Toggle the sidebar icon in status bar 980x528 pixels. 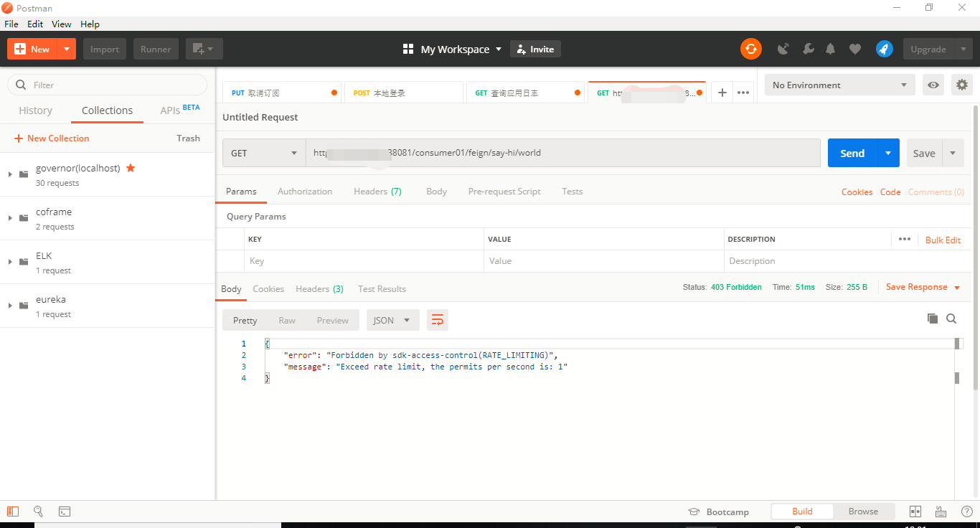[x=13, y=511]
